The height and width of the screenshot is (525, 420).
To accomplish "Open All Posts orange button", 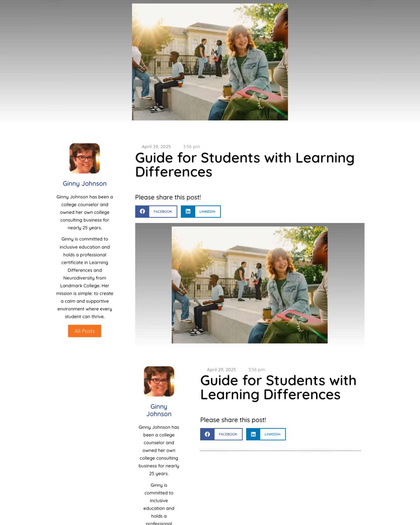I will coord(85,331).
